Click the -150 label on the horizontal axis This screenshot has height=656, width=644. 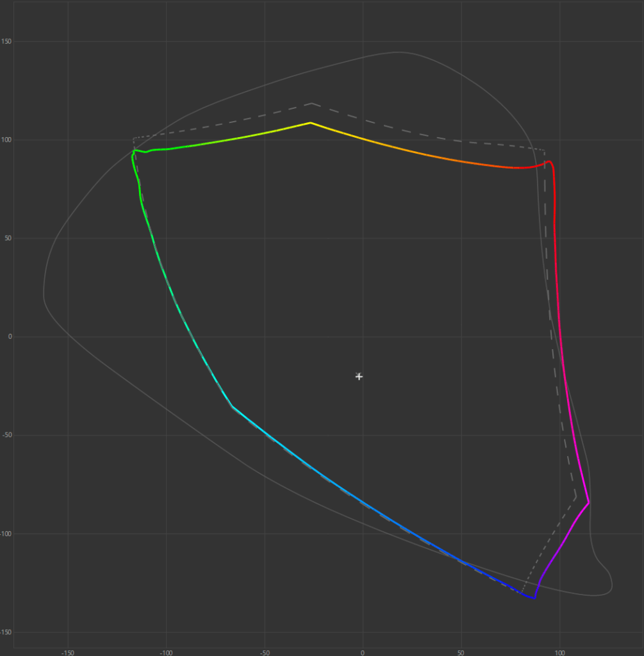(67, 653)
